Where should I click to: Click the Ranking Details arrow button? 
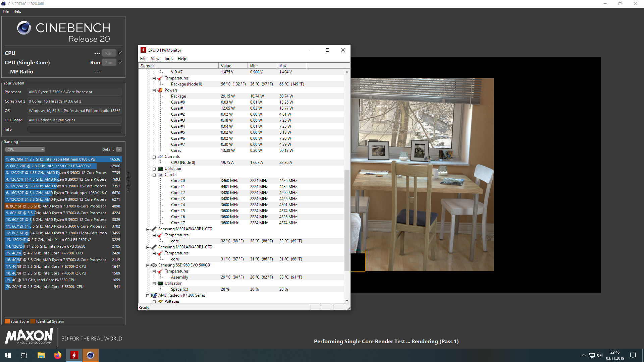tap(119, 149)
